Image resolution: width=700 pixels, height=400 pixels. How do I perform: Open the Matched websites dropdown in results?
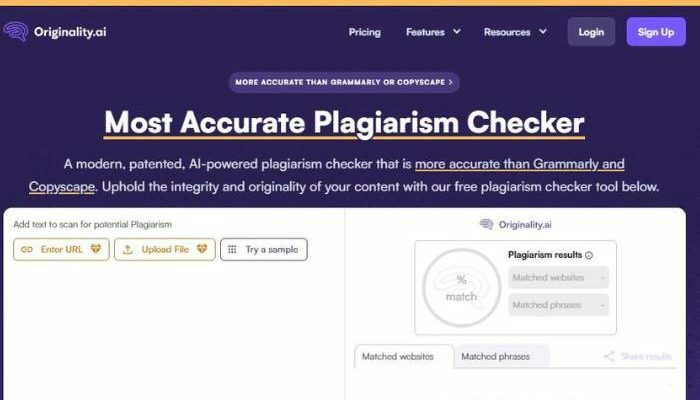pos(558,278)
